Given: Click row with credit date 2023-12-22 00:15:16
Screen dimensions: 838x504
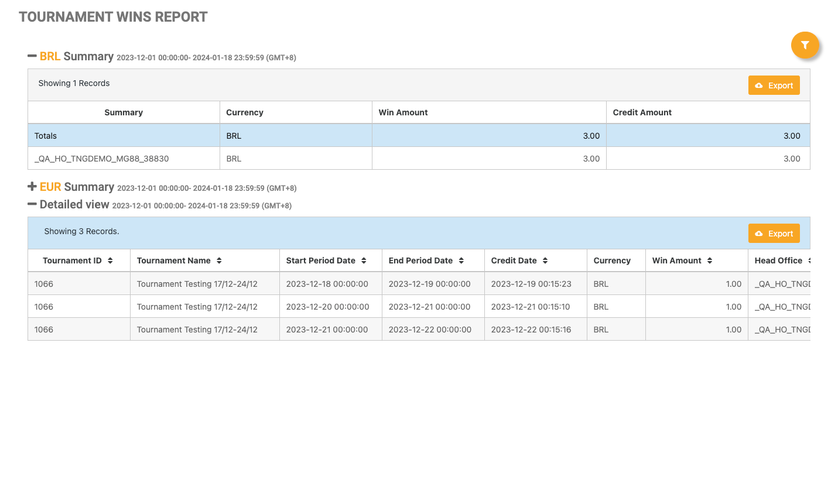Looking at the screenshot, I should pos(531,330).
